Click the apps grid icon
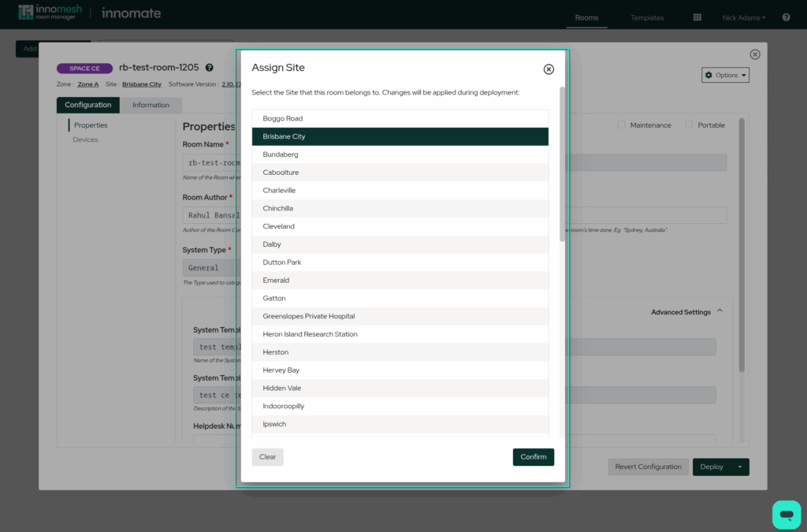 [697, 17]
